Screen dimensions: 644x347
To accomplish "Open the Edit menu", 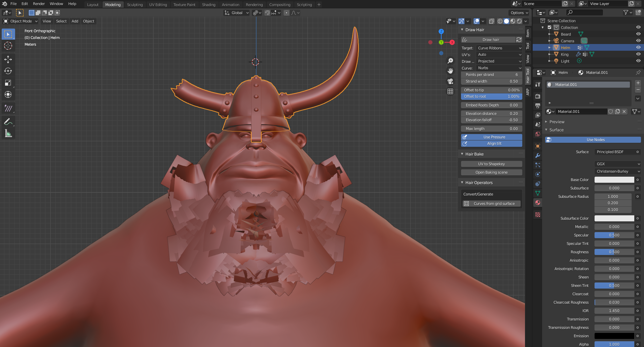I will (x=25, y=4).
